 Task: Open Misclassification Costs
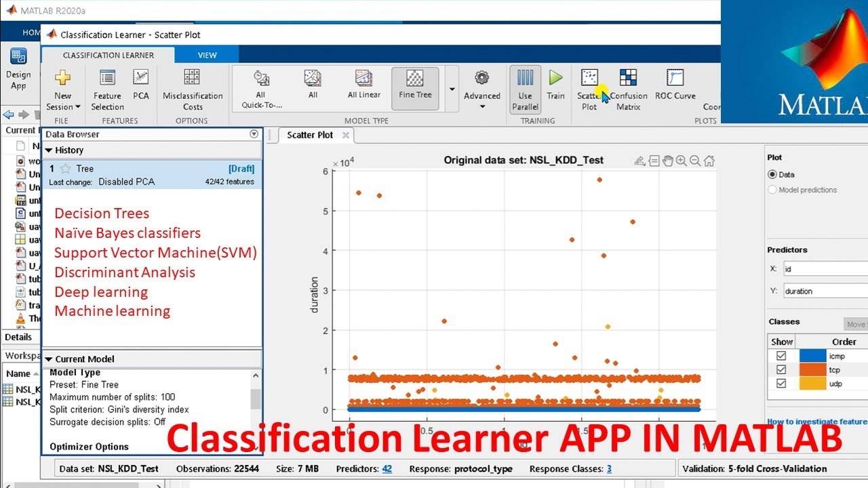pos(193,90)
